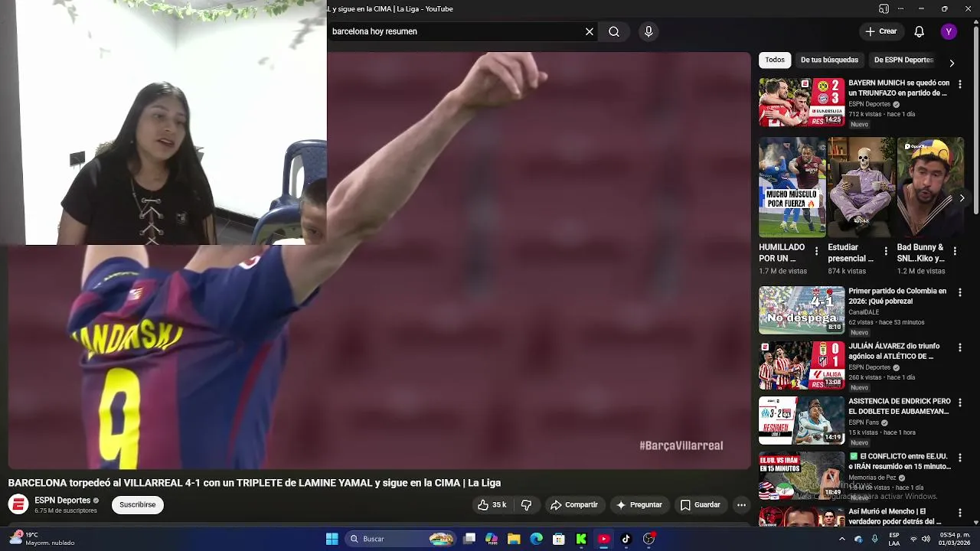
Task: Open options for Julián Álvarez video
Action: pyautogui.click(x=960, y=347)
